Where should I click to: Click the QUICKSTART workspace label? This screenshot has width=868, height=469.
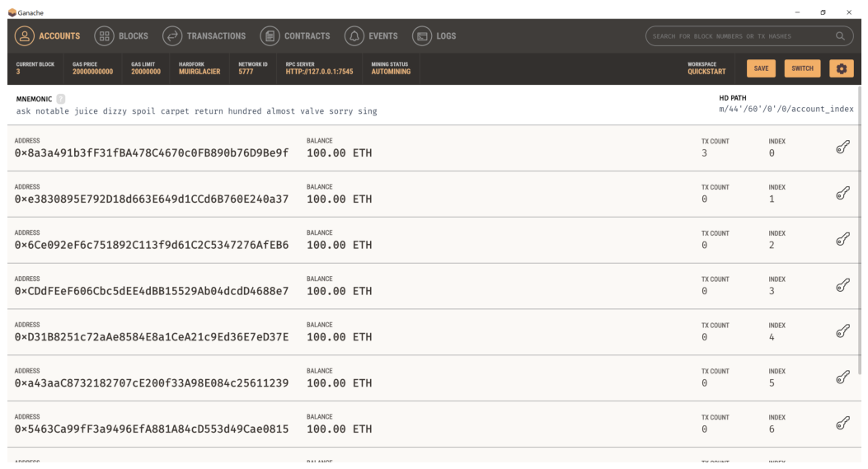(706, 72)
